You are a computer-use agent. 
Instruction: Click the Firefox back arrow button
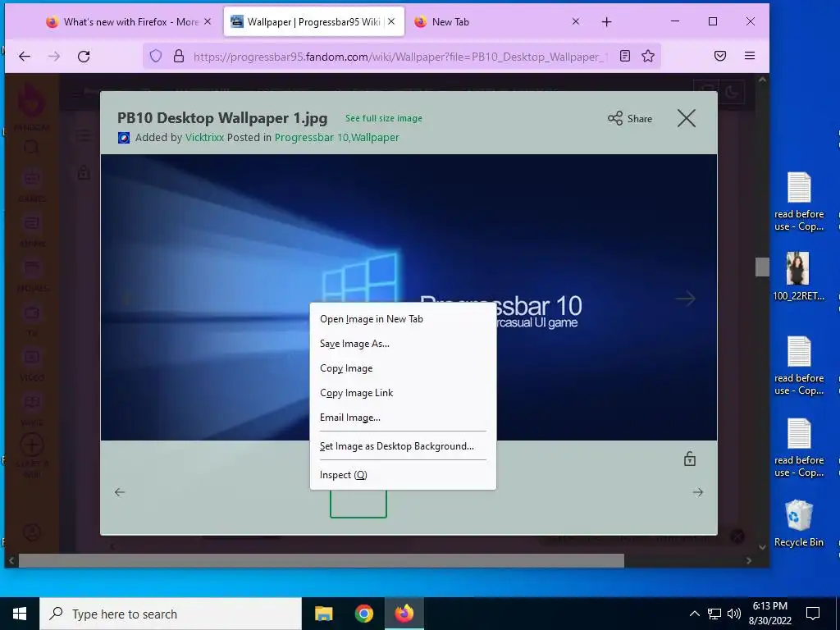pos(25,57)
